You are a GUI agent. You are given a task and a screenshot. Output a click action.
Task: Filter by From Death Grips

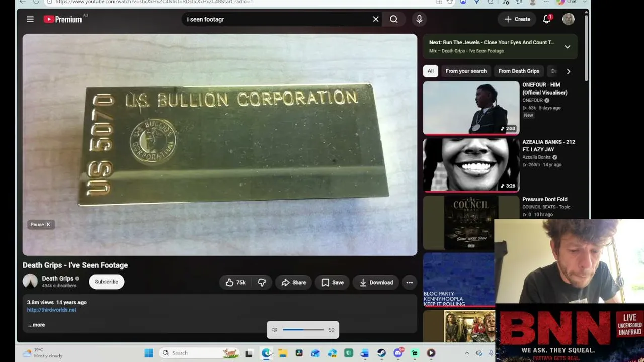click(x=519, y=71)
